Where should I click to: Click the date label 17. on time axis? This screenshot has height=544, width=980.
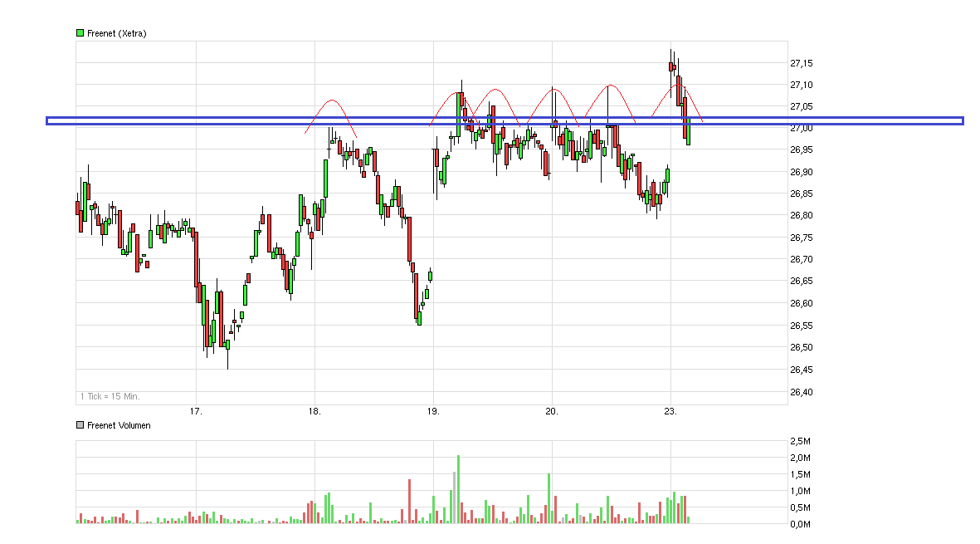tap(196, 411)
